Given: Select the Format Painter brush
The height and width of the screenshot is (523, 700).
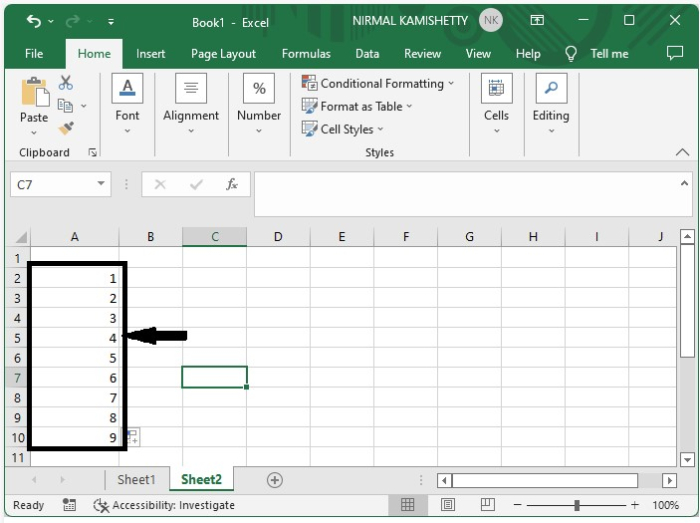Looking at the screenshot, I should pos(66,129).
